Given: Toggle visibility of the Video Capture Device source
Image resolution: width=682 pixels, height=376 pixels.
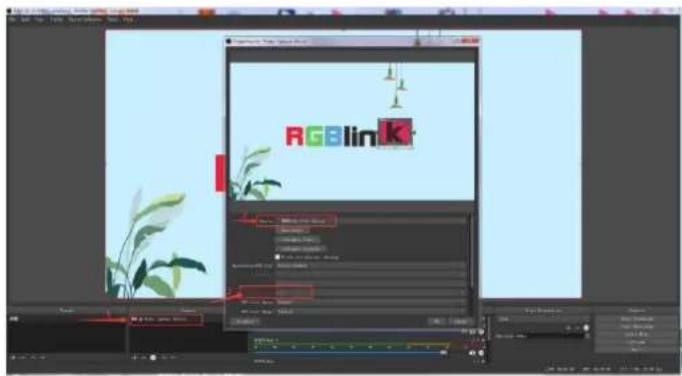Looking at the screenshot, I should click(x=134, y=319).
